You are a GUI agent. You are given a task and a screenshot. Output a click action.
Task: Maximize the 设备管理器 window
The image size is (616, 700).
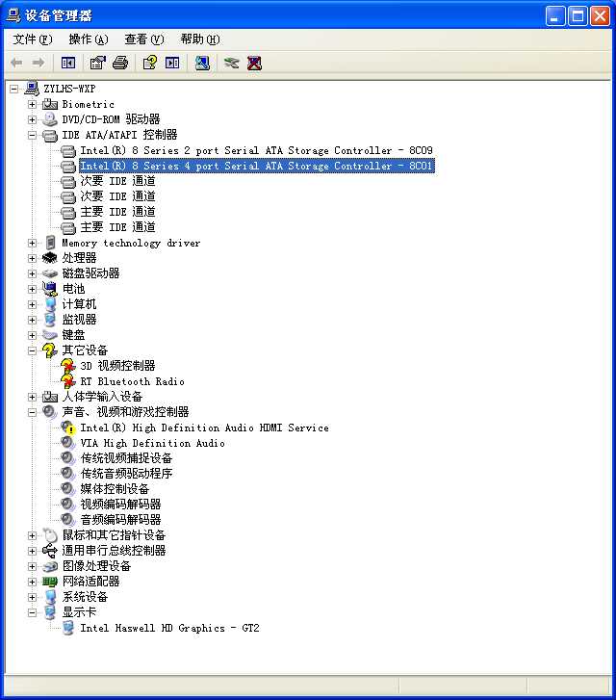coord(577,16)
